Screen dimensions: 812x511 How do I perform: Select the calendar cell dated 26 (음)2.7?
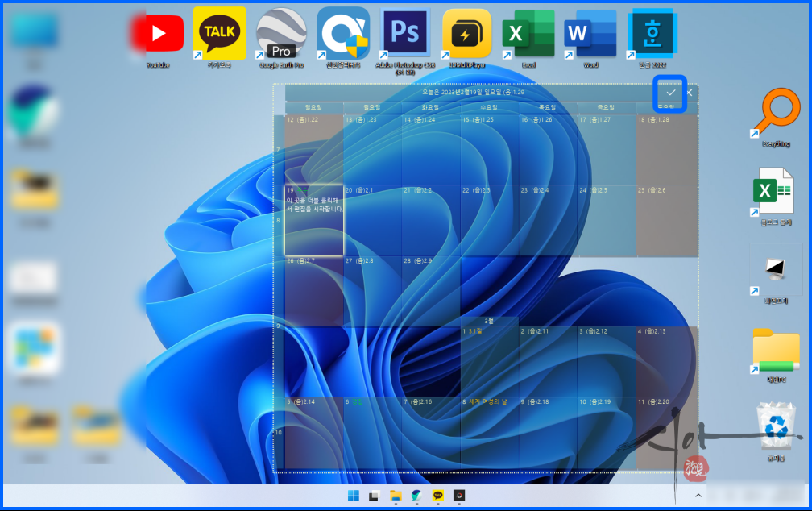(314, 291)
